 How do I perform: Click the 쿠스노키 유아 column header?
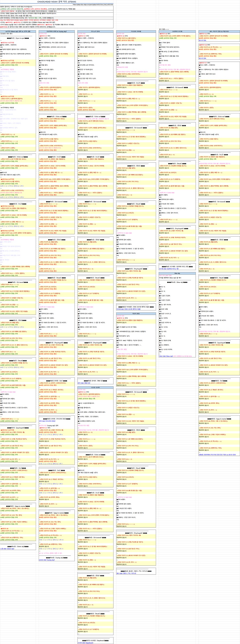(95, 31)
